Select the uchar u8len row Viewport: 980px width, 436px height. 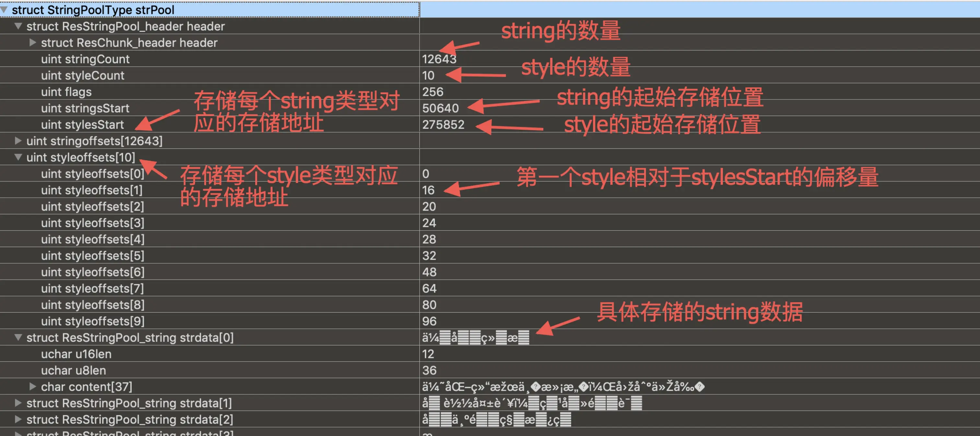point(74,370)
